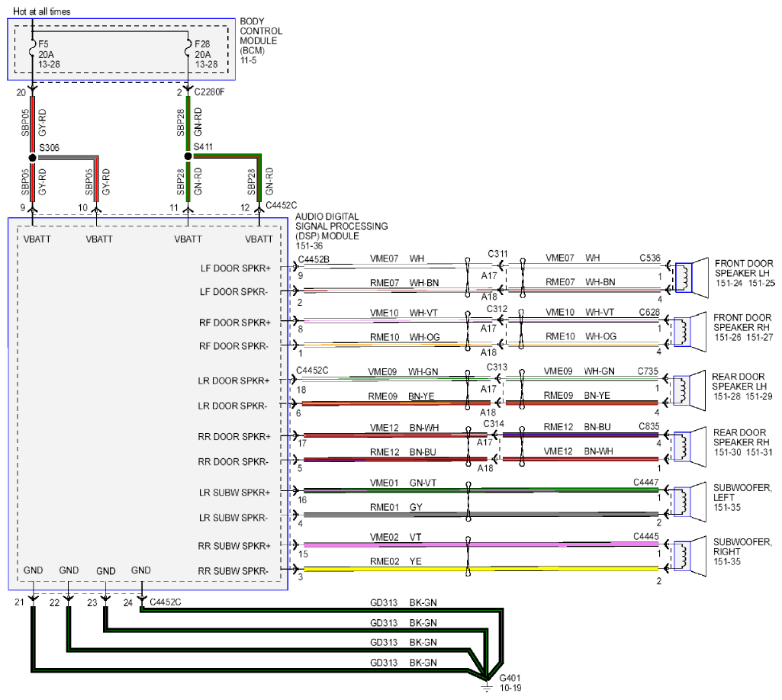Click the RF DOOR SPKR- pin label
This screenshot has width=782, height=700.
(x=233, y=346)
